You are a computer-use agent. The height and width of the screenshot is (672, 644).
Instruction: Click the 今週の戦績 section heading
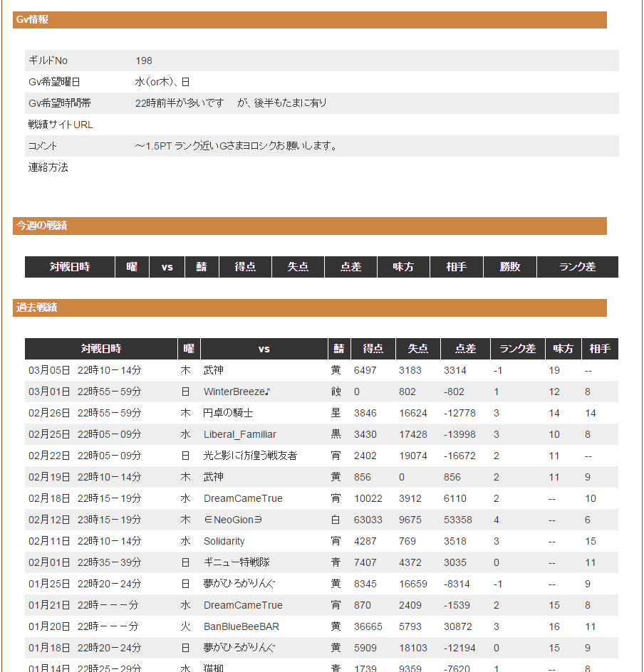point(41,226)
